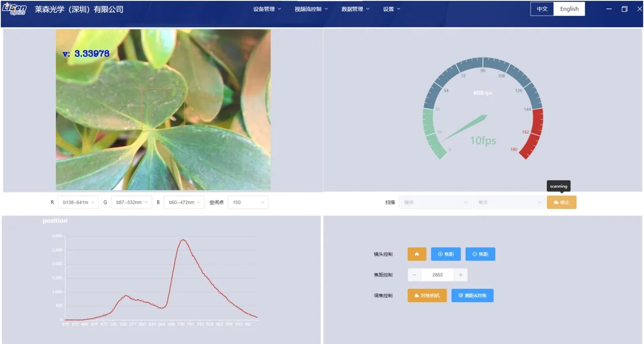Open the R channel b138--641nm dropdown

point(78,203)
